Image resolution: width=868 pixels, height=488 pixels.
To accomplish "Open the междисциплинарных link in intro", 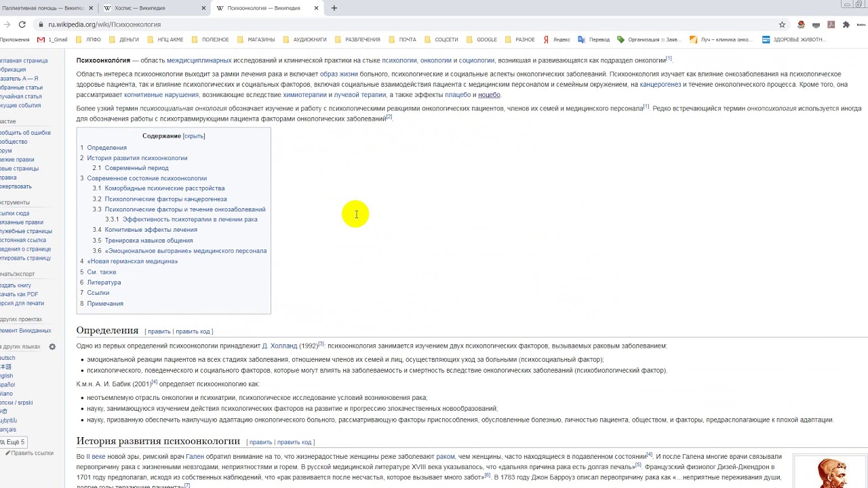I will (x=199, y=60).
